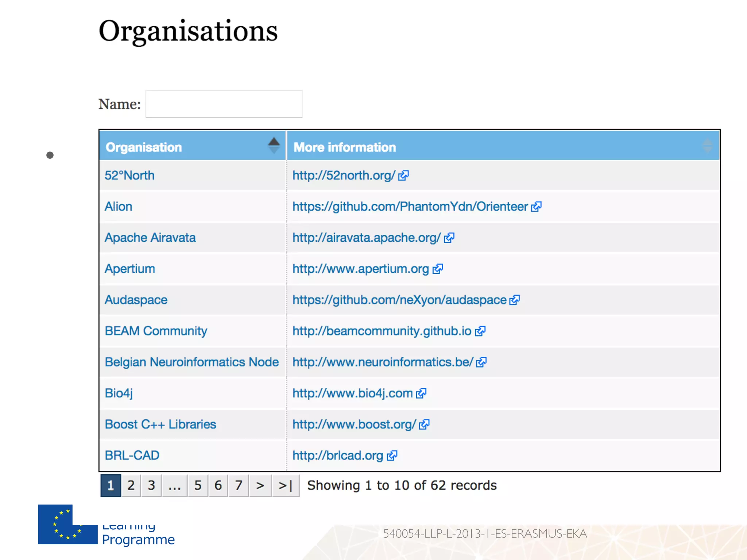Visit the http://brlcad.org URL
The height and width of the screenshot is (560, 747).
(x=338, y=456)
